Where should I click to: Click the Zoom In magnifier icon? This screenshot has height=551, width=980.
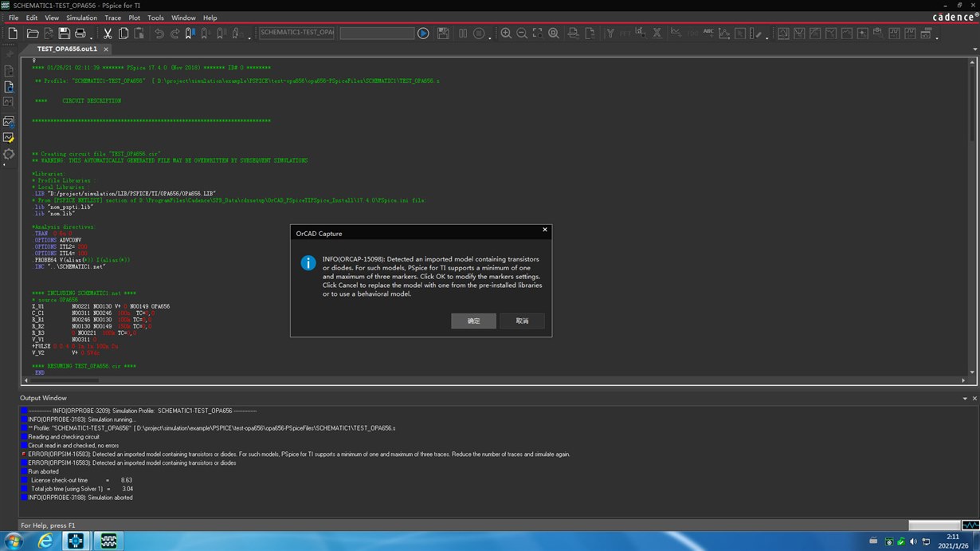click(506, 33)
